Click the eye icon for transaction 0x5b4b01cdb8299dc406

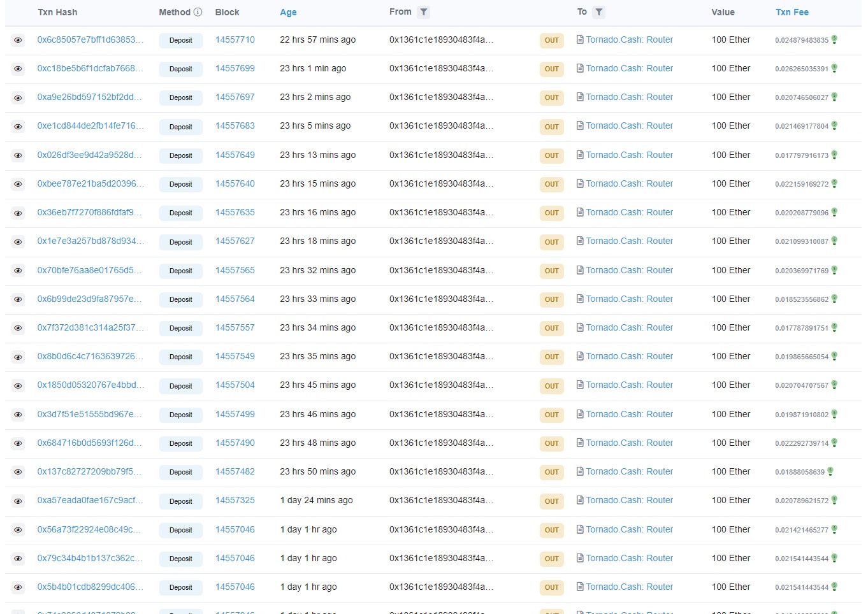tap(18, 587)
